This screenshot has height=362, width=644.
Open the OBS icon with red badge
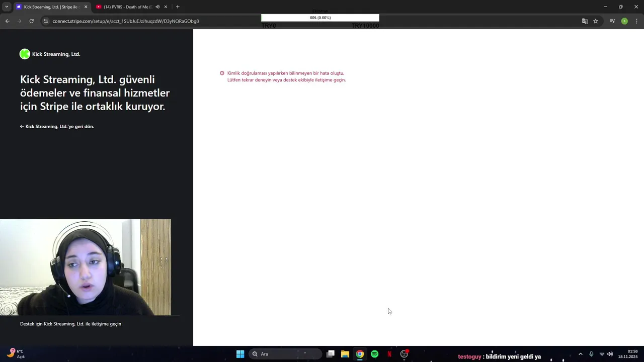(x=404, y=354)
